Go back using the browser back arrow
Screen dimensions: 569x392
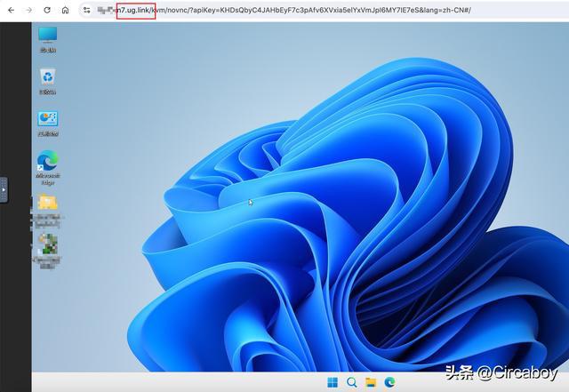12,10
